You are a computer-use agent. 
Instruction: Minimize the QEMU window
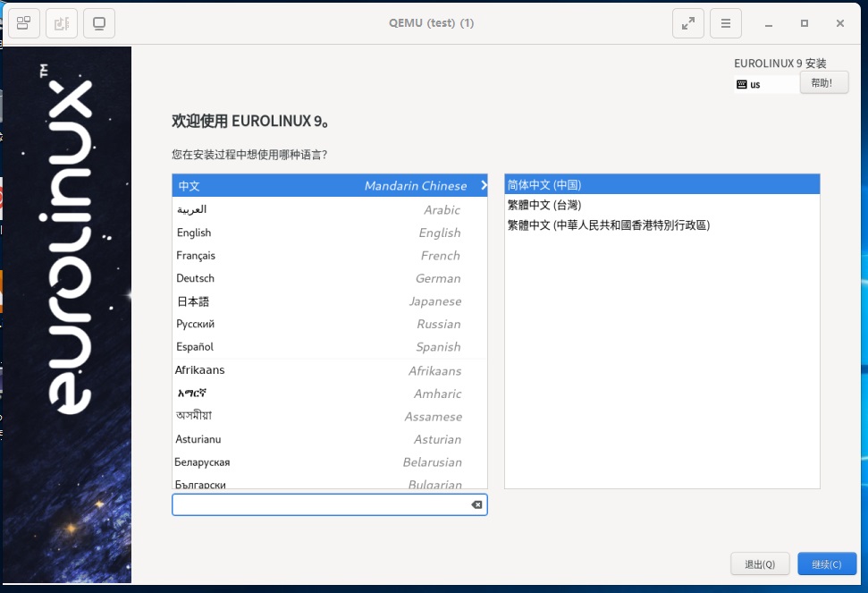tap(769, 24)
